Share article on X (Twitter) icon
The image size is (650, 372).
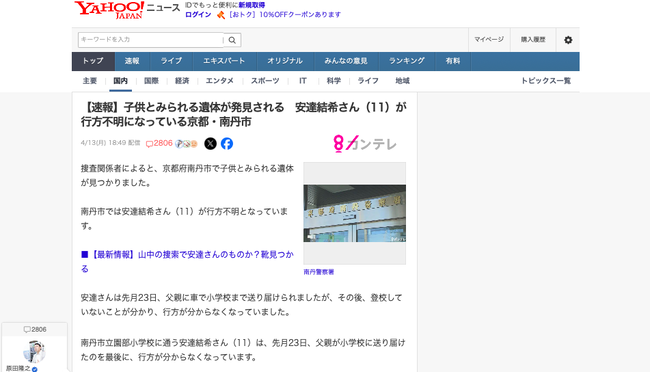click(x=210, y=143)
